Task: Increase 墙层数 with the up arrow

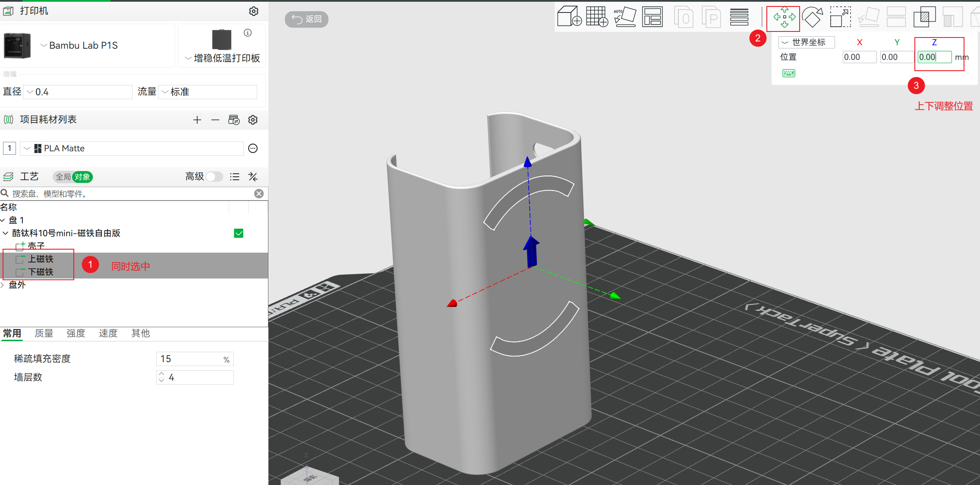Action: [x=161, y=374]
